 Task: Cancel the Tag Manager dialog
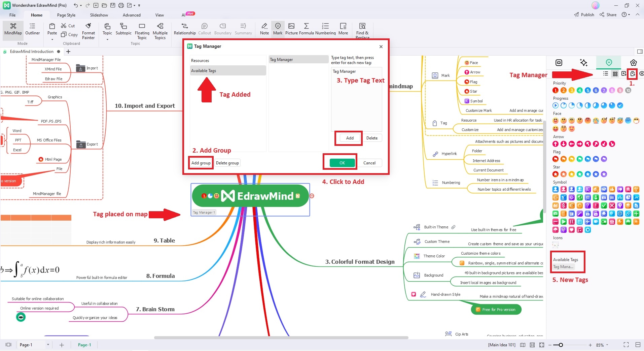[x=369, y=163]
